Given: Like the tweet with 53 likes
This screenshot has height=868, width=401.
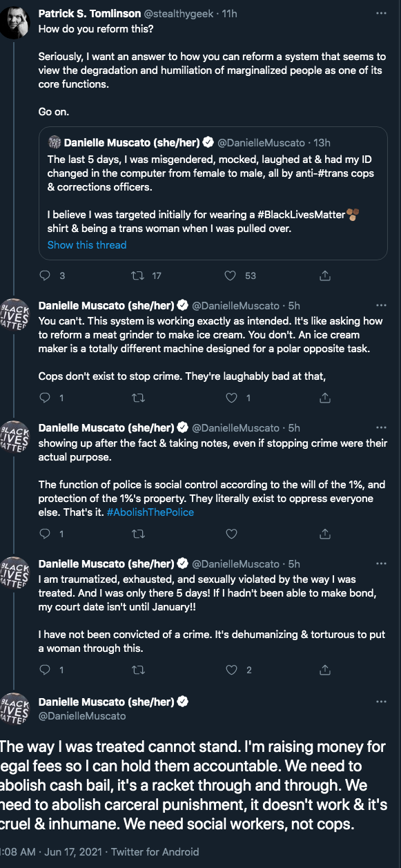Looking at the screenshot, I should pyautogui.click(x=231, y=276).
